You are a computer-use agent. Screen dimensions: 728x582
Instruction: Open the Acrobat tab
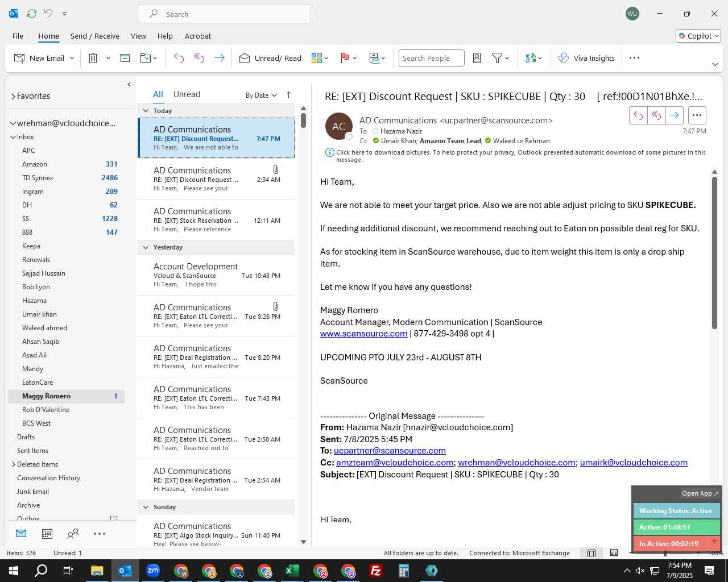pos(197,36)
